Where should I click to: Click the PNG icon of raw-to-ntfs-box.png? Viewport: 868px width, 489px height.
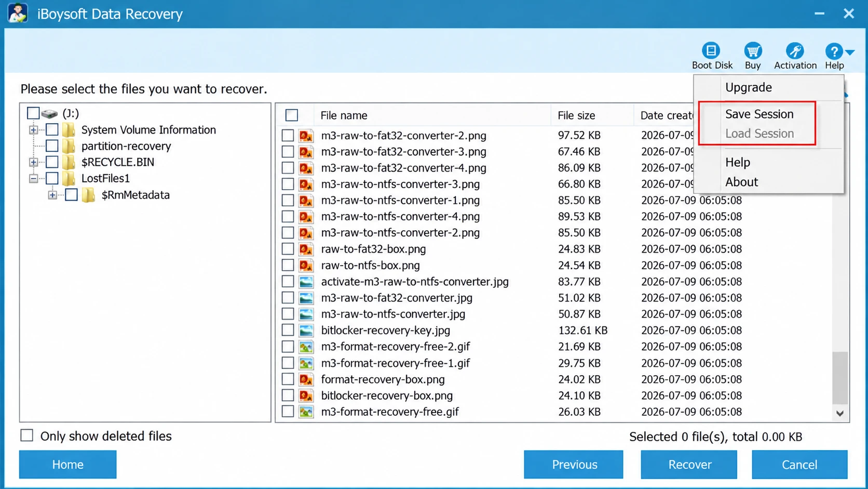pyautogui.click(x=306, y=265)
